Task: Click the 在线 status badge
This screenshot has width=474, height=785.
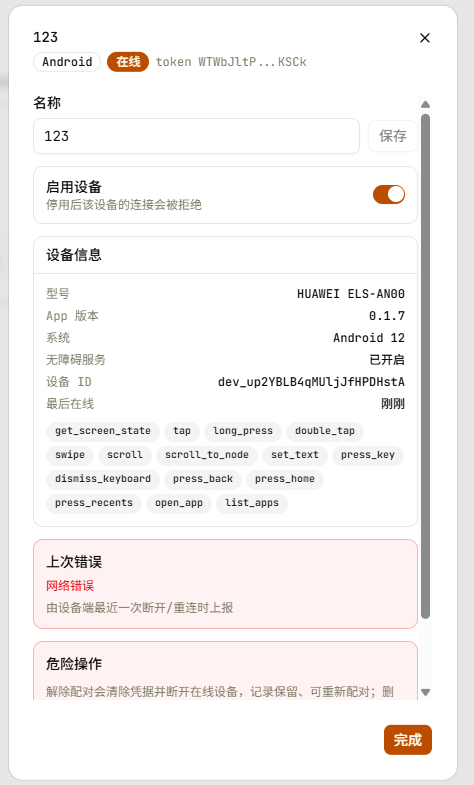Action: coord(128,62)
